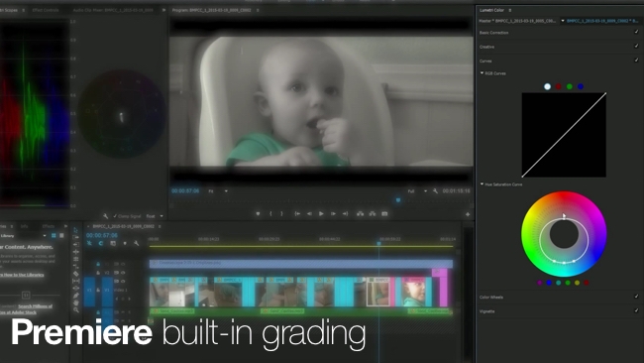Open Lumetri Color panel menu
644x363 pixels.
coord(510,10)
